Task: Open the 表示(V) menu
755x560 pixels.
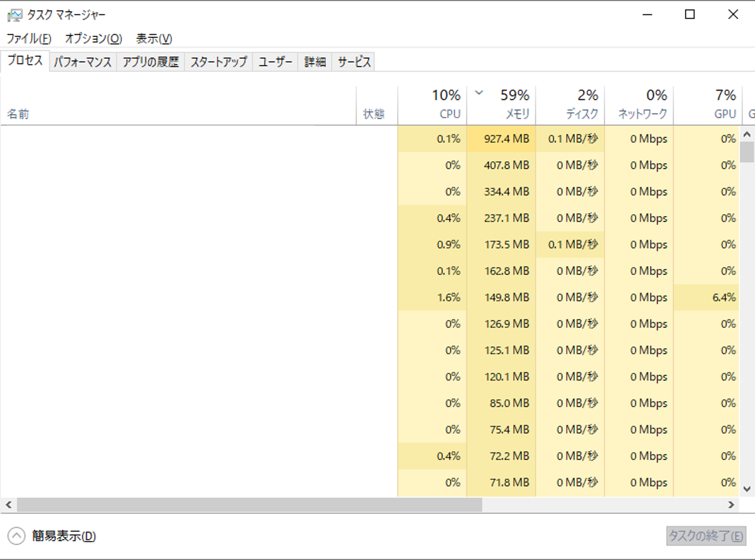Action: pos(154,39)
